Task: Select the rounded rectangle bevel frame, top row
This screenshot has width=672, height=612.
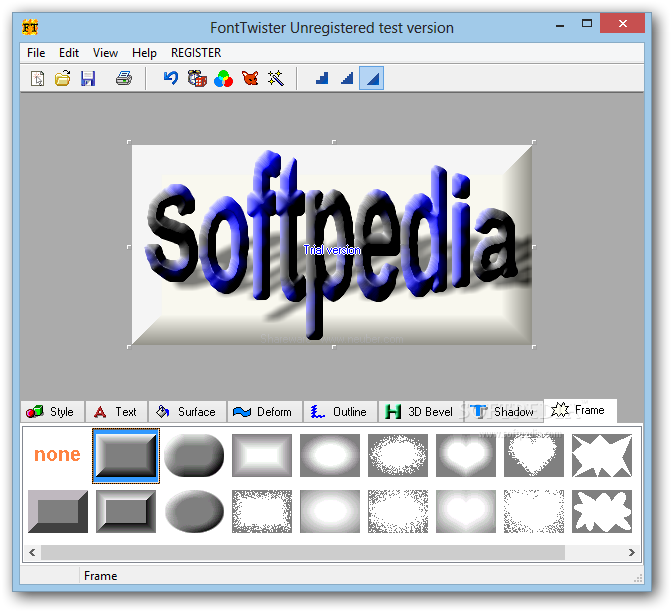Action: (194, 455)
